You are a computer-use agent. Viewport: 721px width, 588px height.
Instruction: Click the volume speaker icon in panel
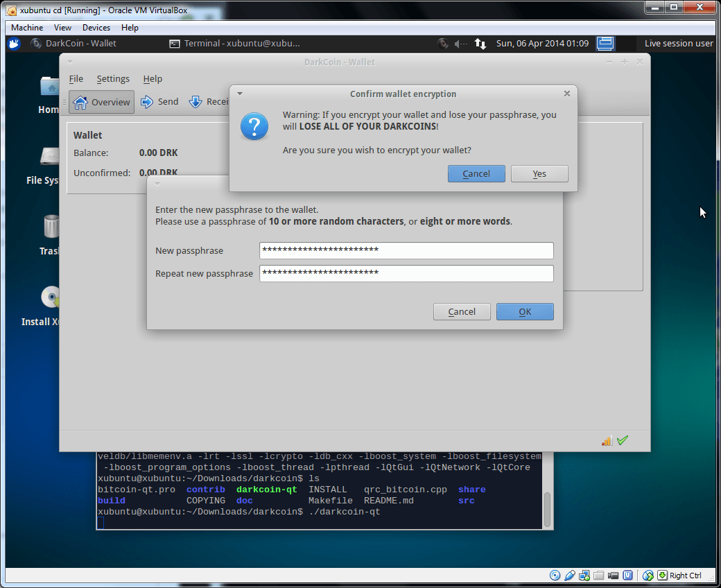pos(460,44)
